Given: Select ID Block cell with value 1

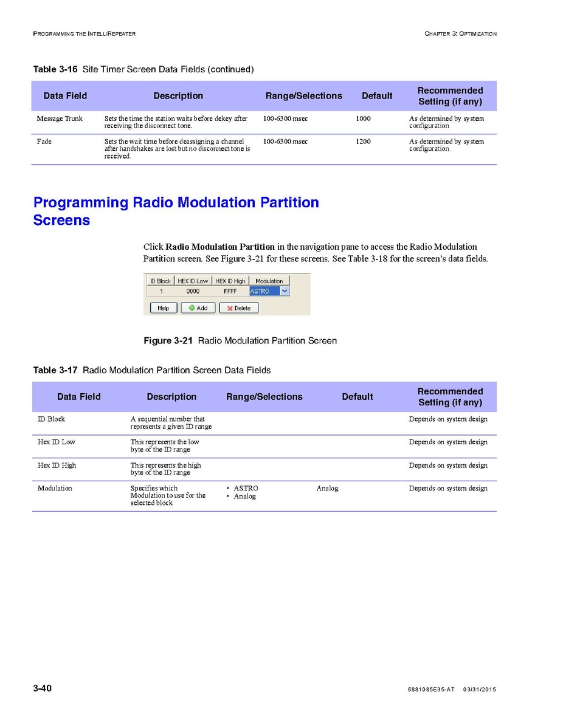Looking at the screenshot, I should 161,292.
